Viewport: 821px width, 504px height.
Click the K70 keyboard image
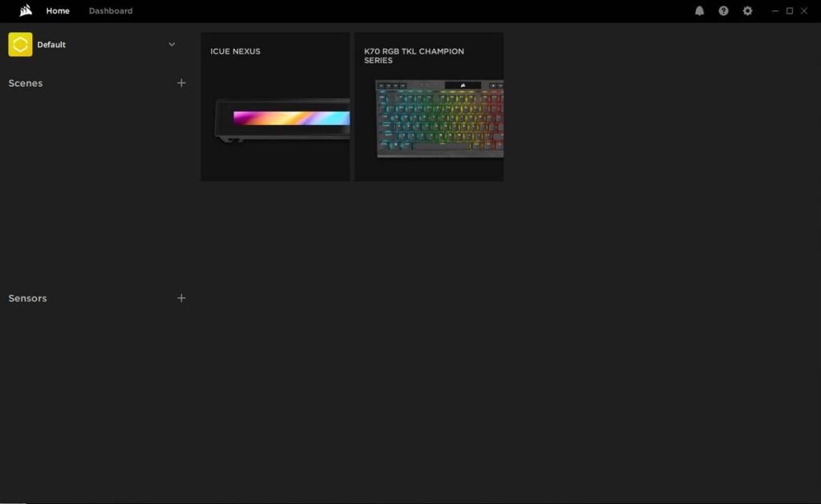439,118
